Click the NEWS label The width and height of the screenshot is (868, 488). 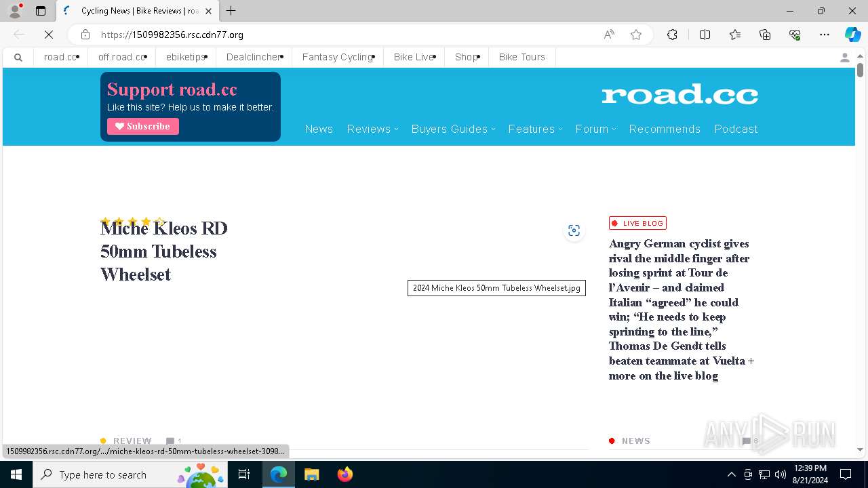click(636, 441)
